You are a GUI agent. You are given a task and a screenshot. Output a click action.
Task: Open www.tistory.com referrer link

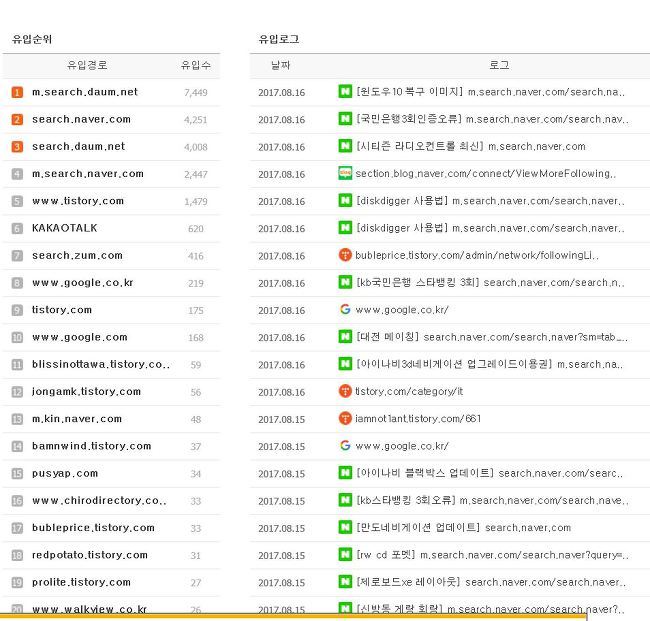pos(78,201)
